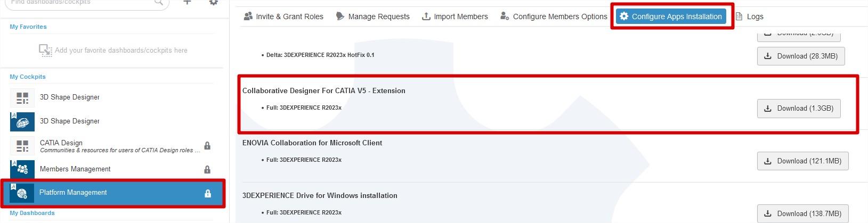
Task: Select the Configure Apps Installation tab
Action: tap(671, 16)
